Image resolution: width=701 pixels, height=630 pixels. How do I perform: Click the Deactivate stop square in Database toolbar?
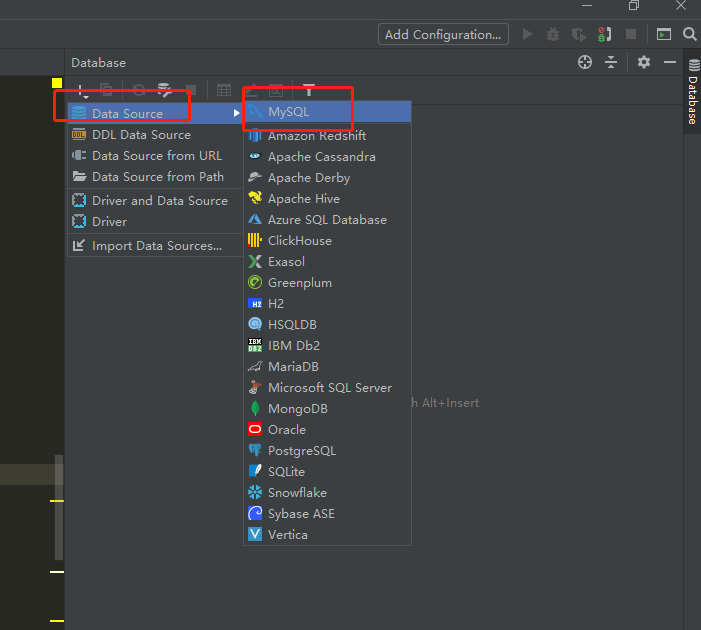pos(191,90)
